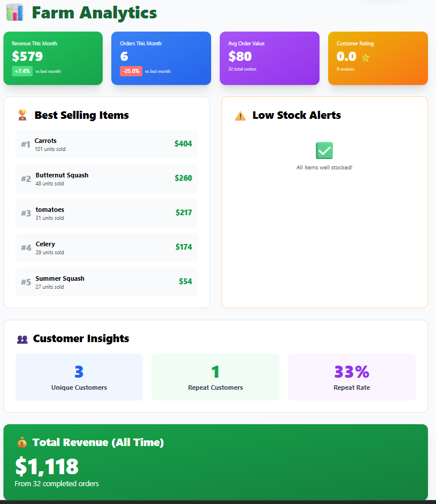Screen dimensions: 436x504
Task: Click the 32 total orders caption
Action: (242, 69)
